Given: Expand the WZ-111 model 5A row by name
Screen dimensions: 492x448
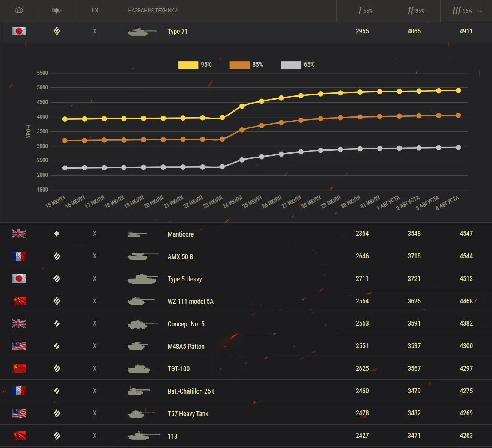Looking at the screenshot, I should point(190,301).
